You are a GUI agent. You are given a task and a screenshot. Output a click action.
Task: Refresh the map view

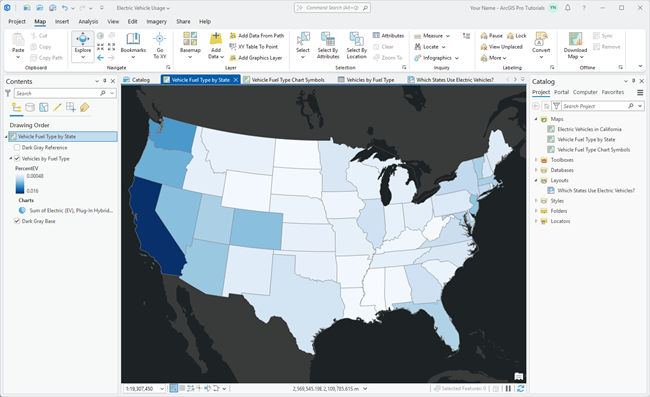[x=521, y=389]
